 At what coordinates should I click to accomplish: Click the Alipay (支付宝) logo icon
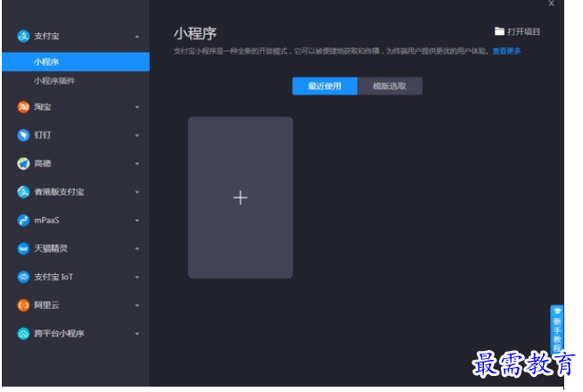pos(23,36)
